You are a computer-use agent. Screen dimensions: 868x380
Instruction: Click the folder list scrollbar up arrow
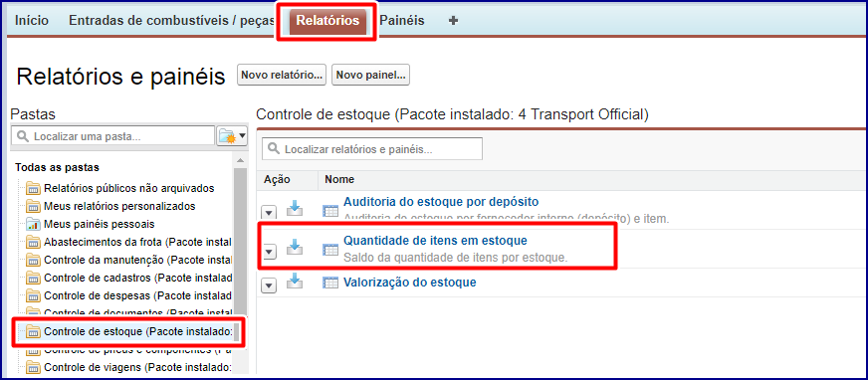pos(240,160)
